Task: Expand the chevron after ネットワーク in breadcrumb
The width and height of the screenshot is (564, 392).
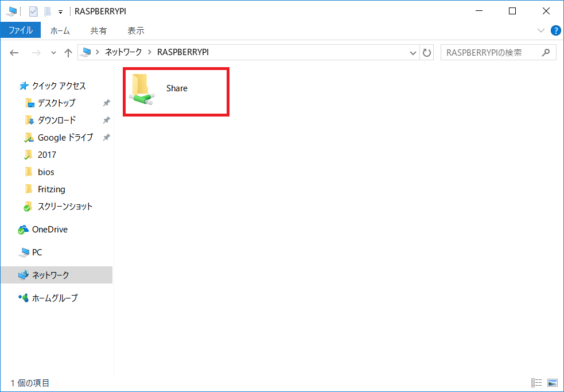Action: pos(150,53)
